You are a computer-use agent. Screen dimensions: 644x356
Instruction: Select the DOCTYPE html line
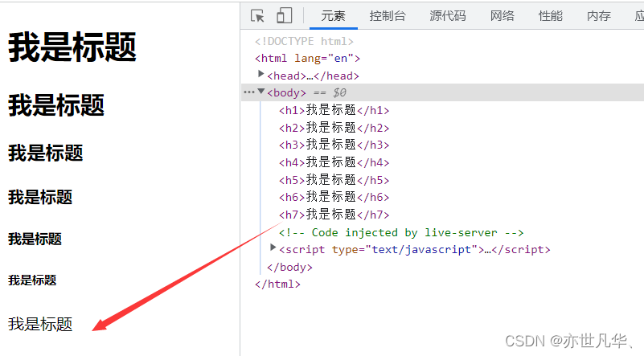point(304,41)
